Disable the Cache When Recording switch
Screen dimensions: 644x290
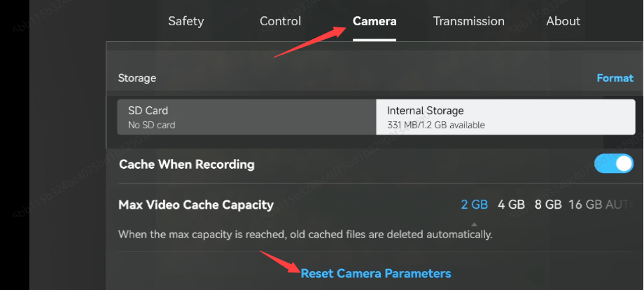coord(614,165)
